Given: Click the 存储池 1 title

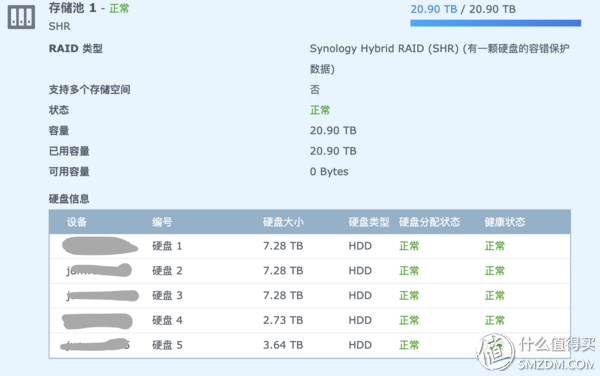Looking at the screenshot, I should [x=72, y=8].
